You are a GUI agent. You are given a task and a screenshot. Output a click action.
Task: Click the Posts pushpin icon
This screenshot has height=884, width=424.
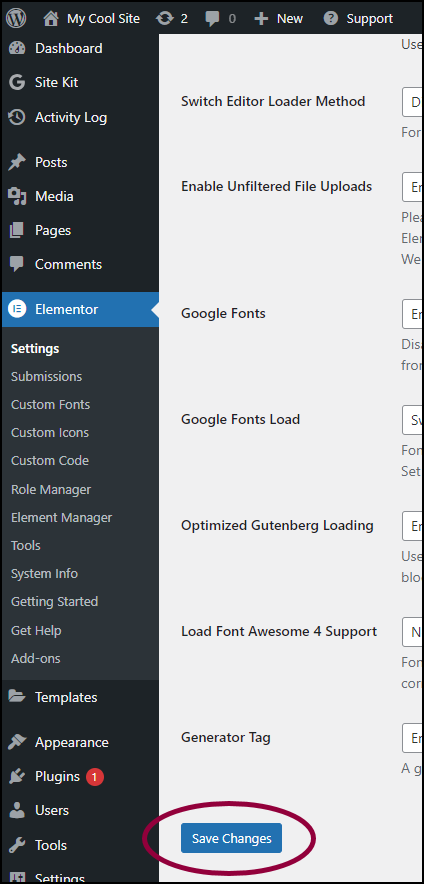point(17,162)
